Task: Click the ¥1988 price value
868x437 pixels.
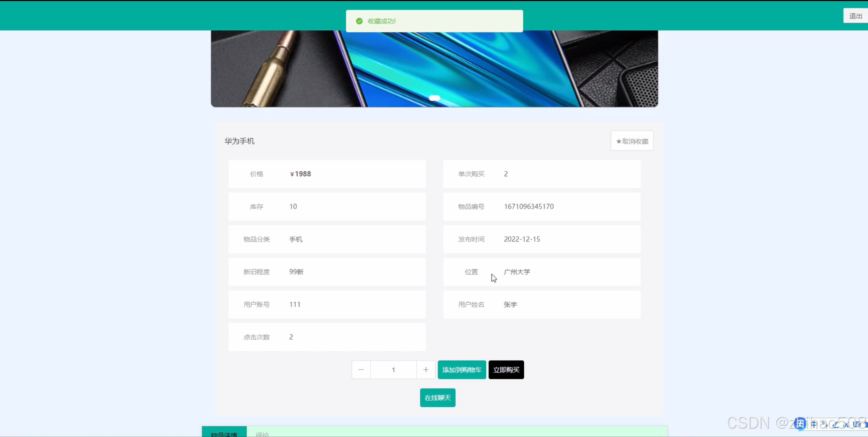Action: tap(300, 174)
